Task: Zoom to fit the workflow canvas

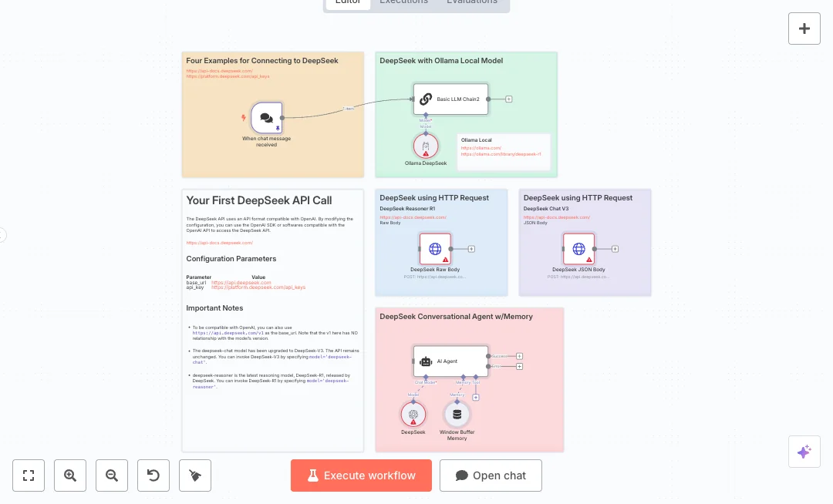Action: (29, 475)
